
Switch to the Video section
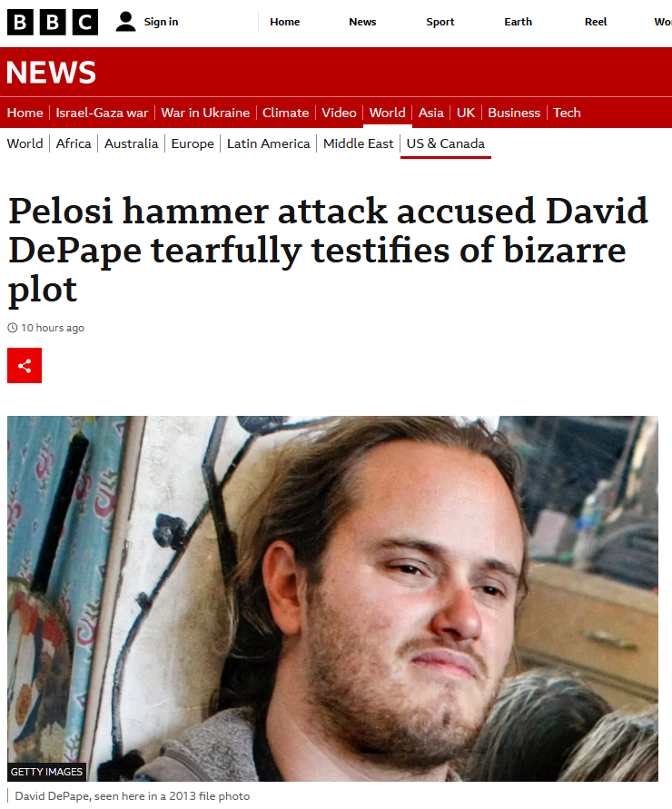click(x=339, y=113)
